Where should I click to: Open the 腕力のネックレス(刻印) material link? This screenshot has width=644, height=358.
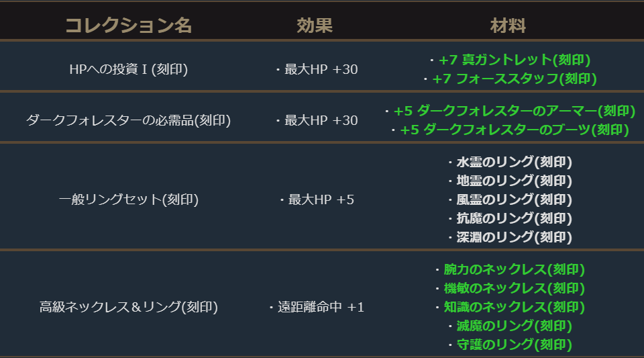pyautogui.click(x=514, y=269)
